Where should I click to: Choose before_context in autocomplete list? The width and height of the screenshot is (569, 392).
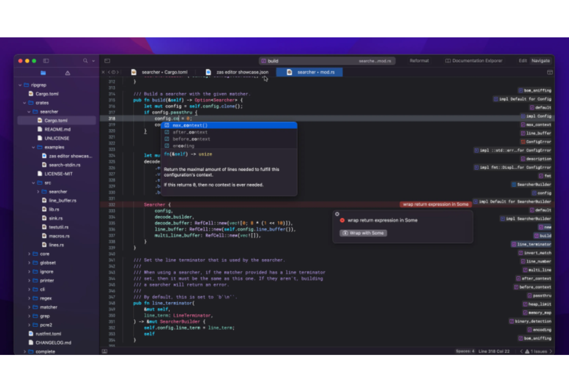(x=229, y=139)
